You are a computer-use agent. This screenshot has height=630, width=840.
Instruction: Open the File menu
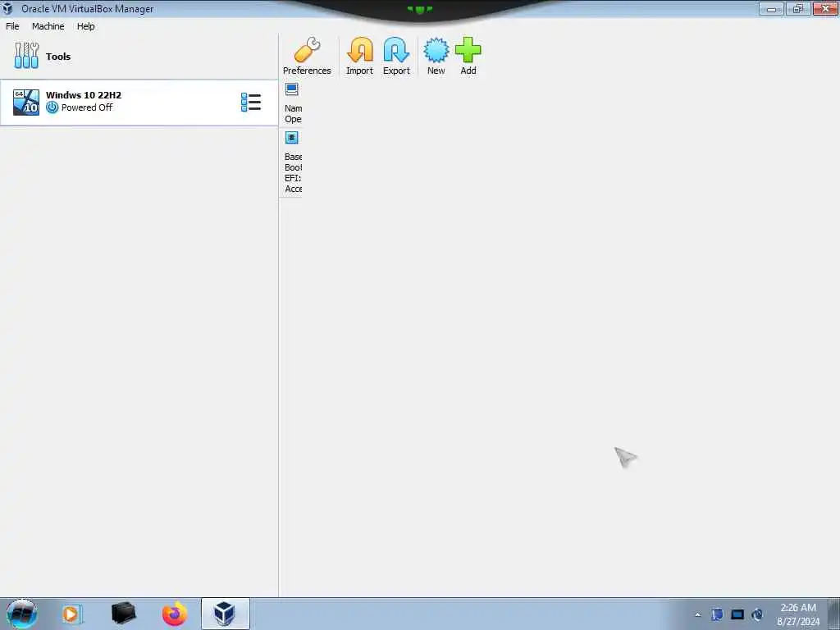12,26
